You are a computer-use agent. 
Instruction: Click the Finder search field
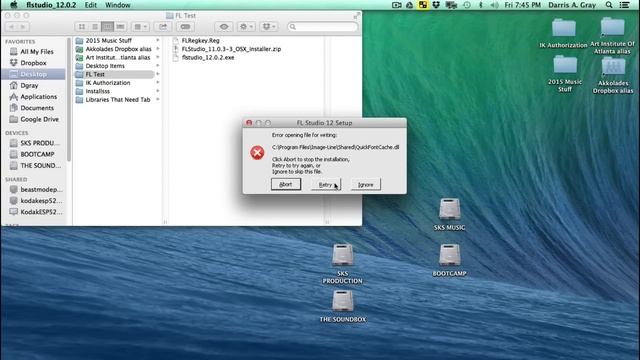point(322,27)
